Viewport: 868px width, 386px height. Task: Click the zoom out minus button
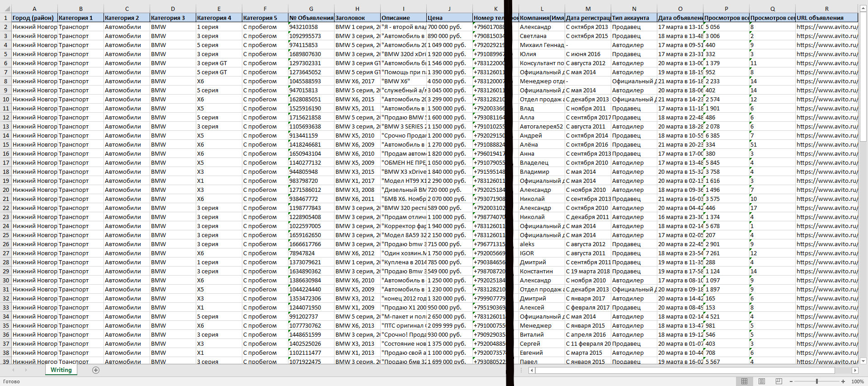(791, 381)
